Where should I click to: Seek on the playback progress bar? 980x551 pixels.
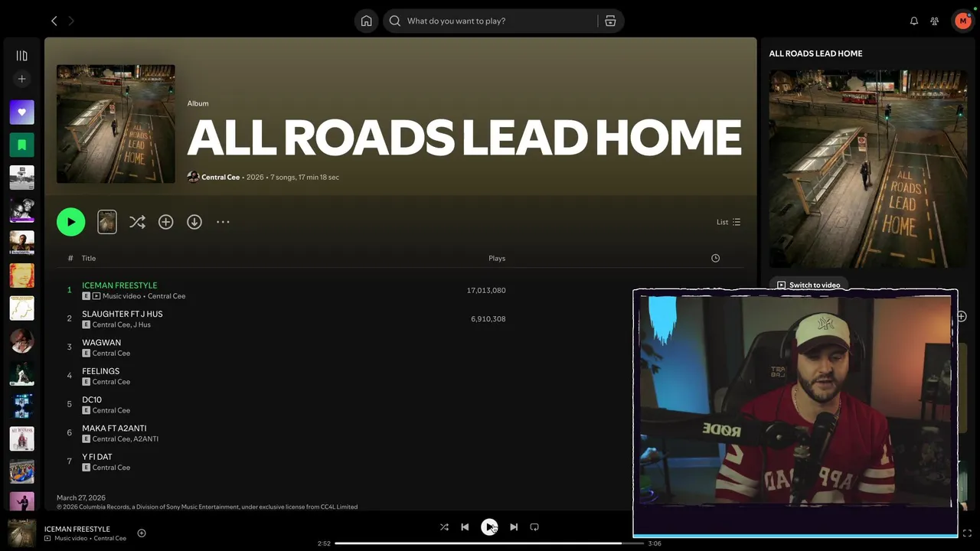tap(488, 543)
